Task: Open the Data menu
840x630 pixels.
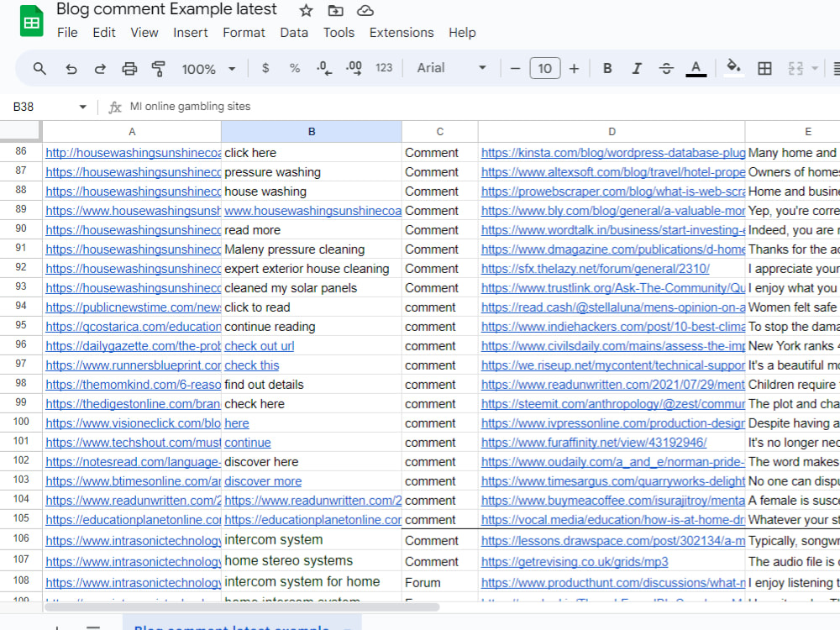Action: (x=294, y=33)
